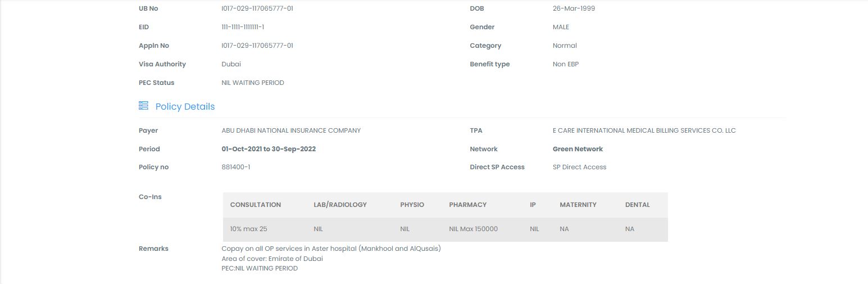The height and width of the screenshot is (284, 868).
Task: Click the EID number value
Action: point(243,27)
